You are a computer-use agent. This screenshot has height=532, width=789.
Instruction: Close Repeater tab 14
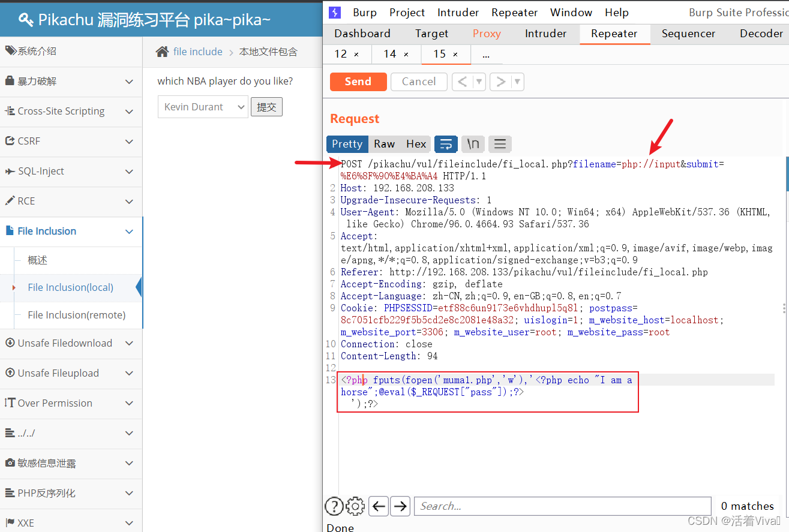(x=406, y=54)
